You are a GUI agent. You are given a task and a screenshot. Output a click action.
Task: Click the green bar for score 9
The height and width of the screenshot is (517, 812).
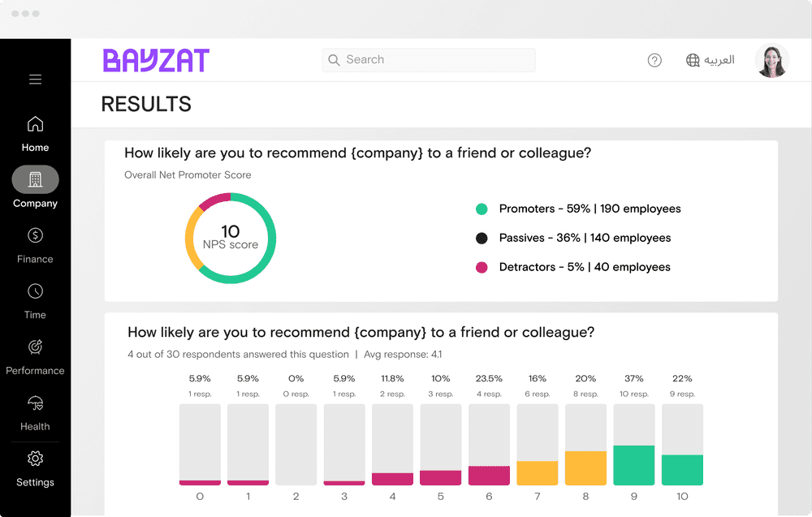coord(634,465)
